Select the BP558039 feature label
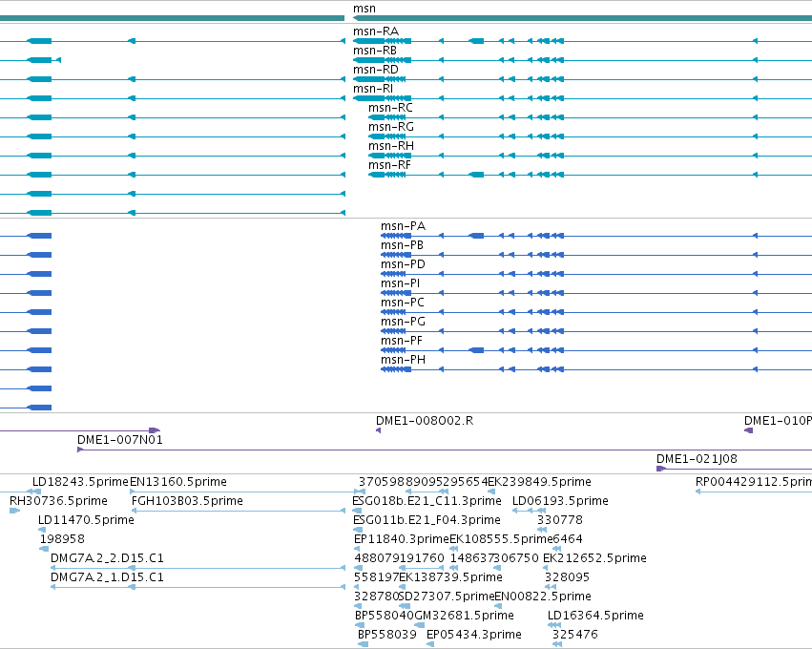Screen dimensions: 812x649 386,635
